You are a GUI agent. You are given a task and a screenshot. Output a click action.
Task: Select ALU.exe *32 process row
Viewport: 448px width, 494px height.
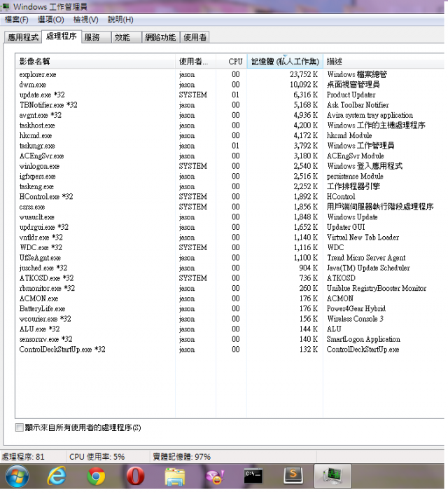point(230,329)
